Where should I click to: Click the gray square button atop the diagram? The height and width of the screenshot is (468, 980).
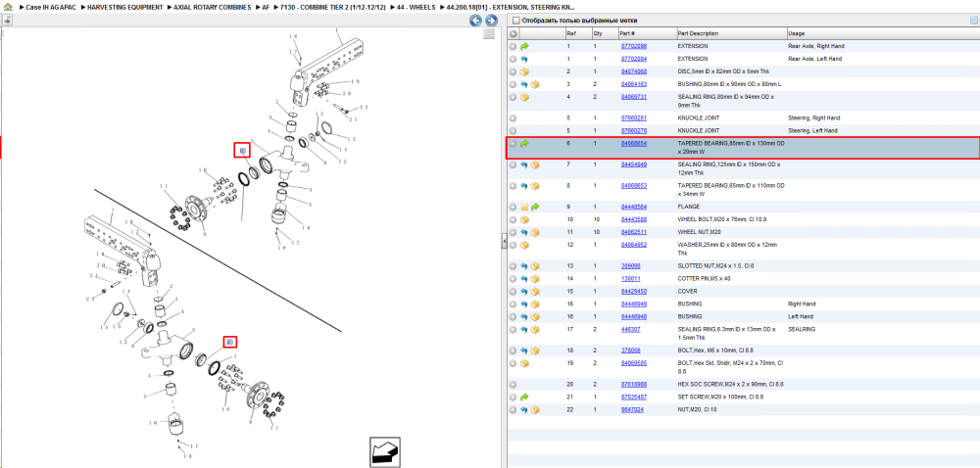pos(489,34)
